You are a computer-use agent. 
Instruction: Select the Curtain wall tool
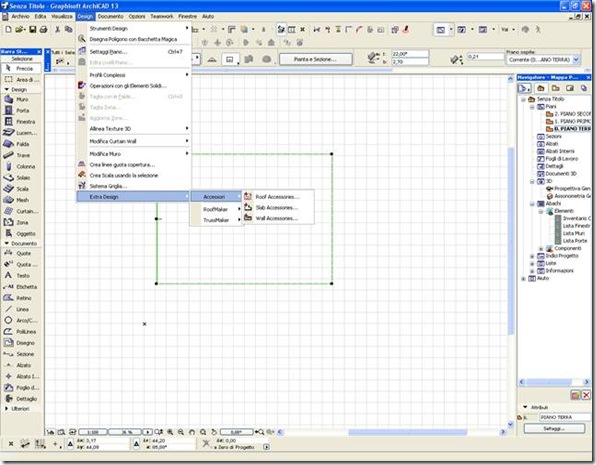pyautogui.click(x=21, y=211)
